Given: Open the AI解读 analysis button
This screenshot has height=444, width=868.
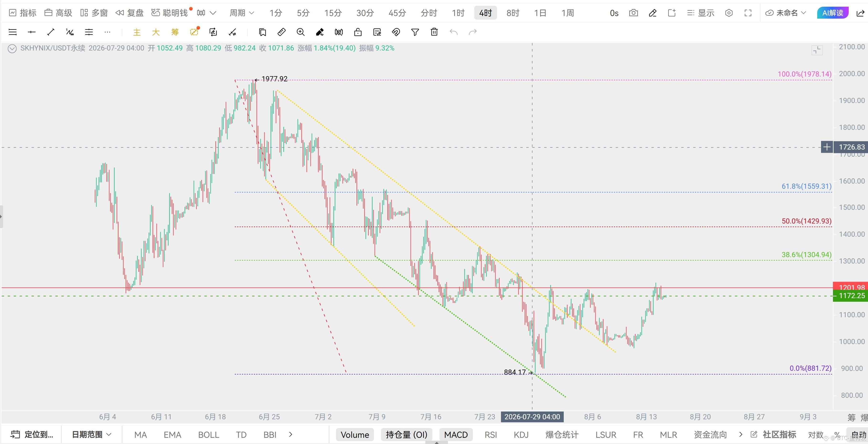Looking at the screenshot, I should click(833, 13).
